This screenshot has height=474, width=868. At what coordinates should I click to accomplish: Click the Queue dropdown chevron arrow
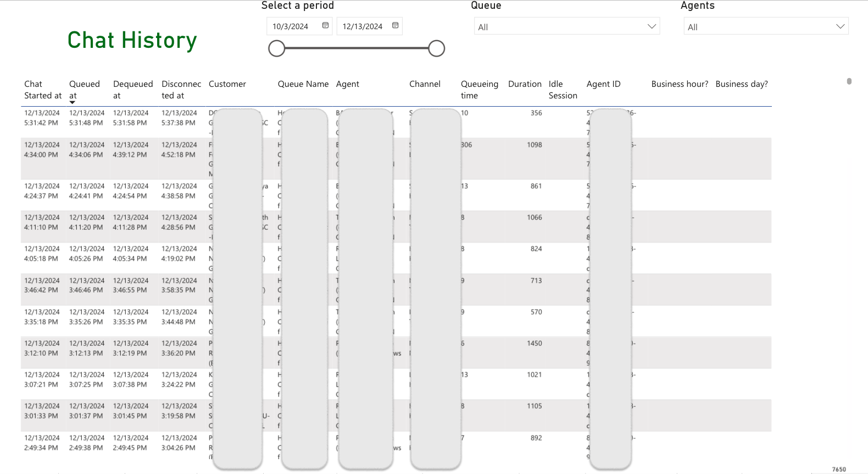[x=652, y=26]
